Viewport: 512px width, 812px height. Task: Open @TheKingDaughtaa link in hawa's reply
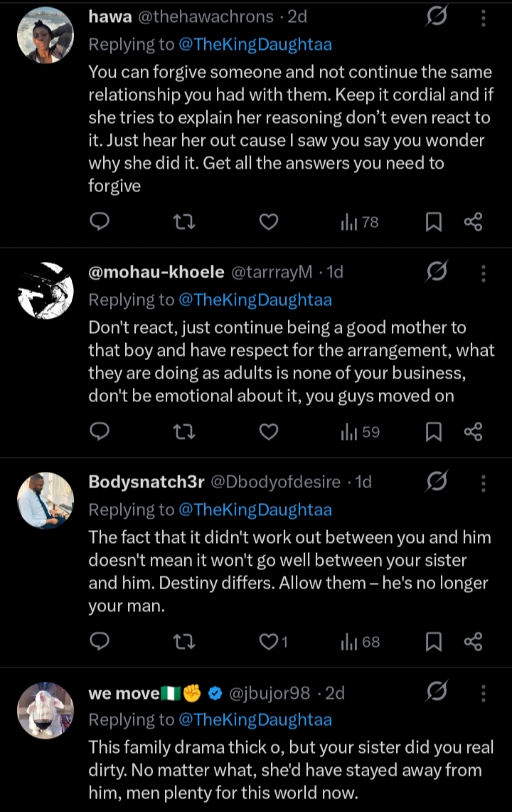tap(255, 44)
